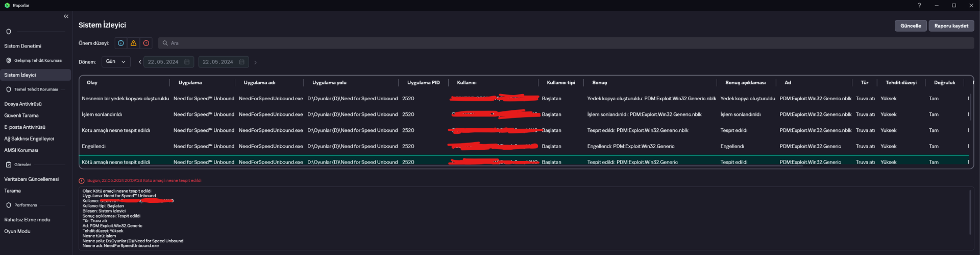Toggle the informational importance level filter
This screenshot has height=255, width=980.
121,43
